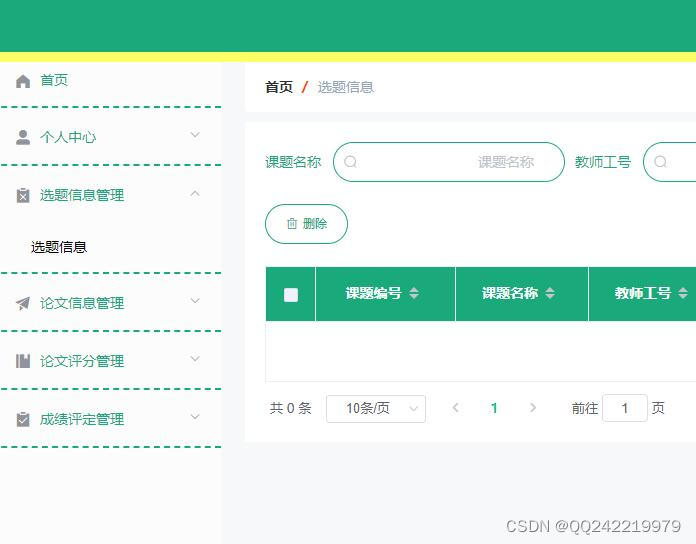Expand the 个人中心 menu chevron

point(195,135)
